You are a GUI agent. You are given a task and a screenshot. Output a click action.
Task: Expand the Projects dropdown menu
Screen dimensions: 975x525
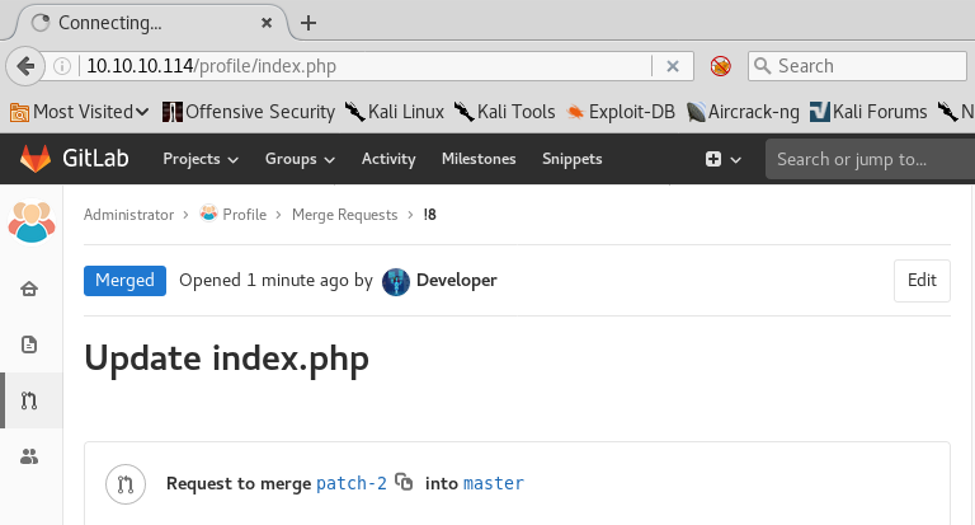pyautogui.click(x=200, y=159)
